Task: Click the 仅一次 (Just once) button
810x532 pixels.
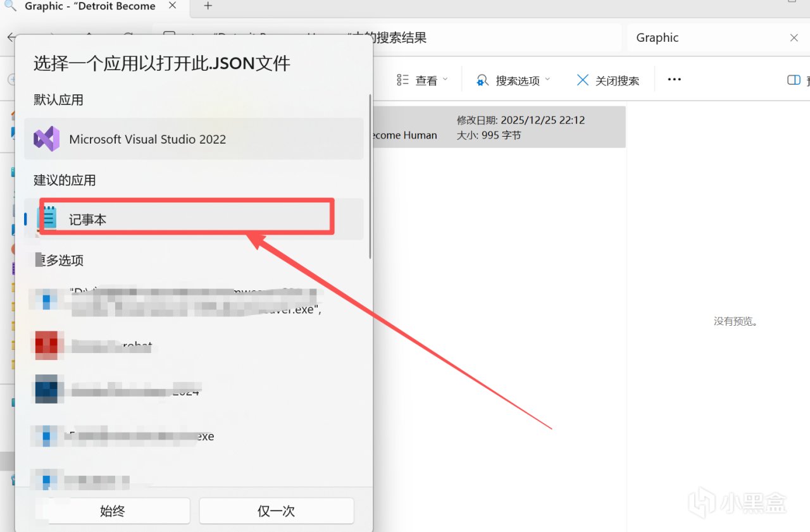Action: [277, 510]
